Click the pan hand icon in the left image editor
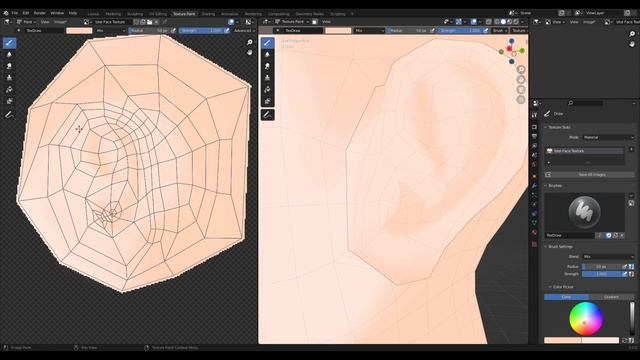Screen dimensions: 640x360 (x=249, y=53)
